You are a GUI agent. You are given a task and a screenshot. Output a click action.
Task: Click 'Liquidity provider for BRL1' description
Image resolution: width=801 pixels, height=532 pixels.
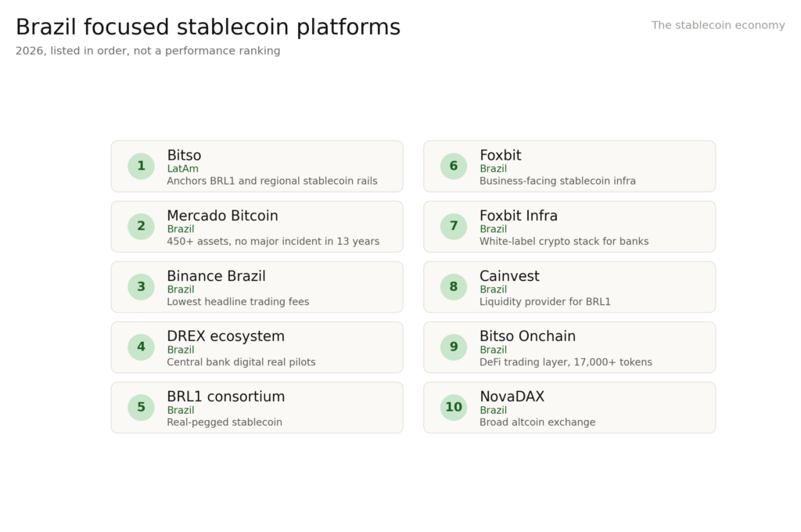tap(545, 301)
